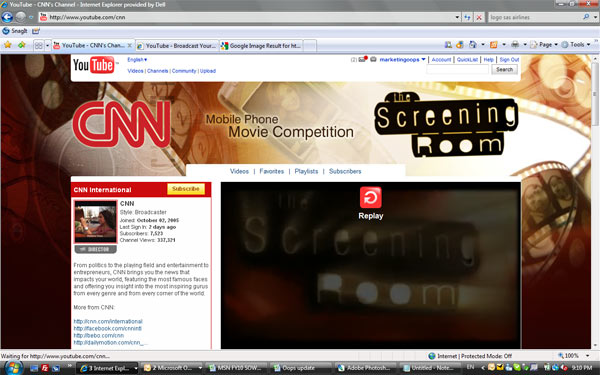Open the SnagIt toolbar button
The image size is (600, 375).
tap(15, 31)
